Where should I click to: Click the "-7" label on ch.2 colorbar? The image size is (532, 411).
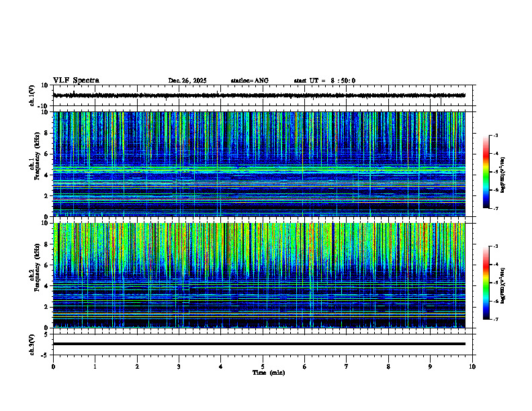(x=496, y=320)
